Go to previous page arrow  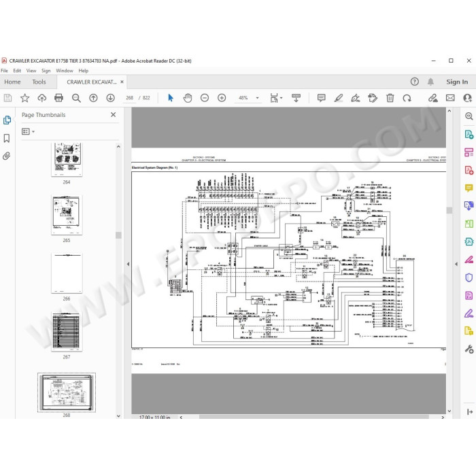[x=93, y=98]
